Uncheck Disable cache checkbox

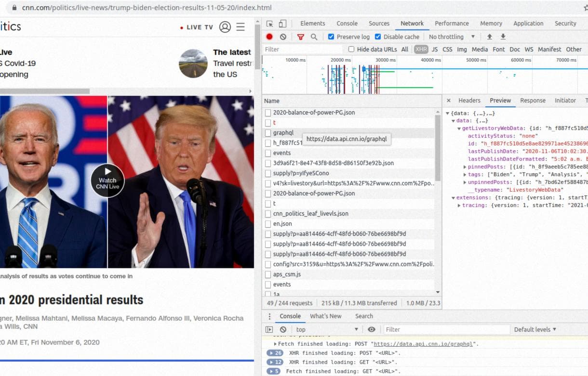tap(378, 37)
